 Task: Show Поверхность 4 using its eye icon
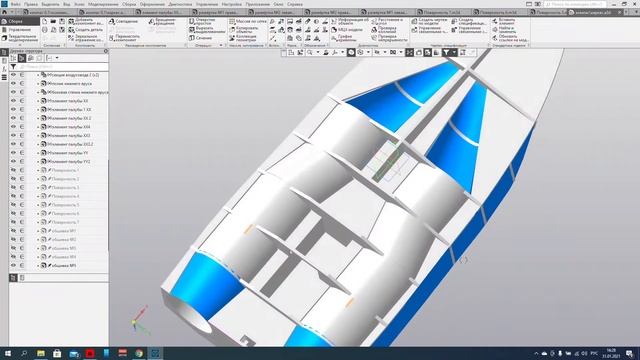(13, 196)
